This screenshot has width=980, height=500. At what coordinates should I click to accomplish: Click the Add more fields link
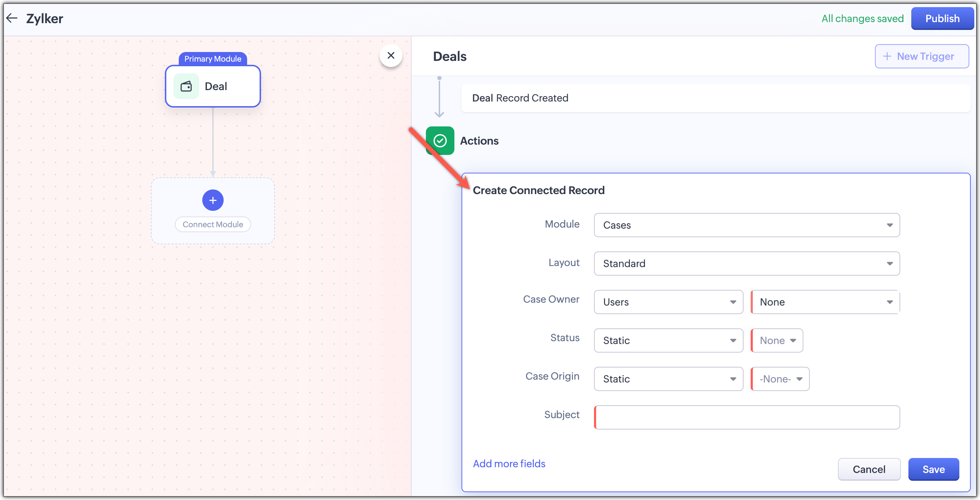(509, 463)
